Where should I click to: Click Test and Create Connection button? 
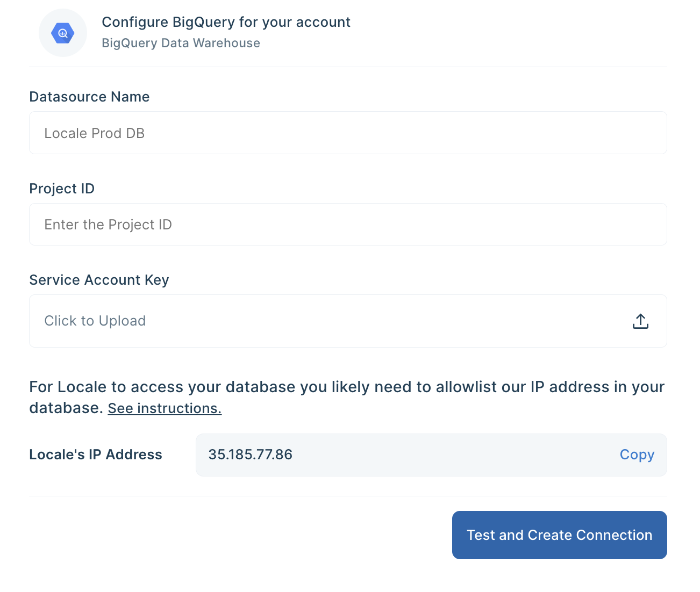point(559,535)
